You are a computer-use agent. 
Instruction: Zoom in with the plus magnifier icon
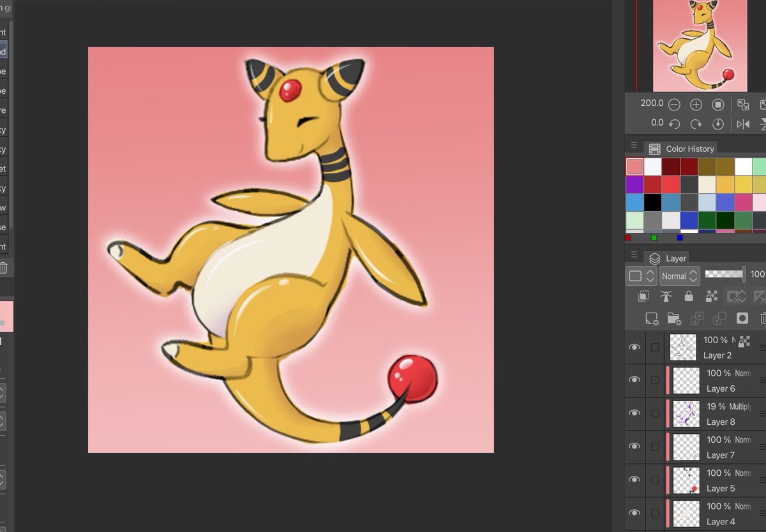696,104
